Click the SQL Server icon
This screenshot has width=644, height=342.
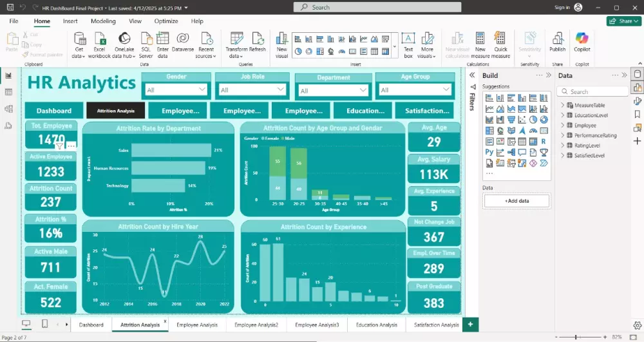point(146,39)
